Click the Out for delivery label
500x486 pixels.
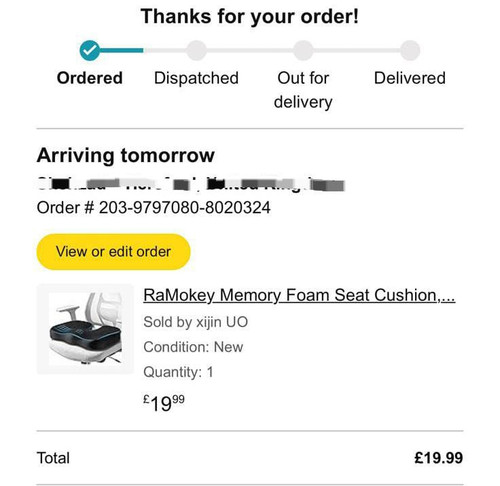tap(303, 90)
